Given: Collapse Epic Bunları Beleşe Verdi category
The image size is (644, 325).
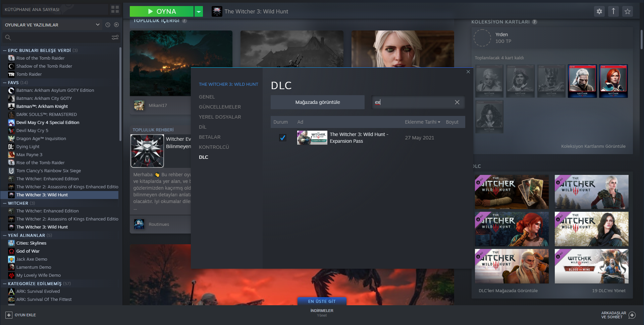Looking at the screenshot, I should coord(5,50).
